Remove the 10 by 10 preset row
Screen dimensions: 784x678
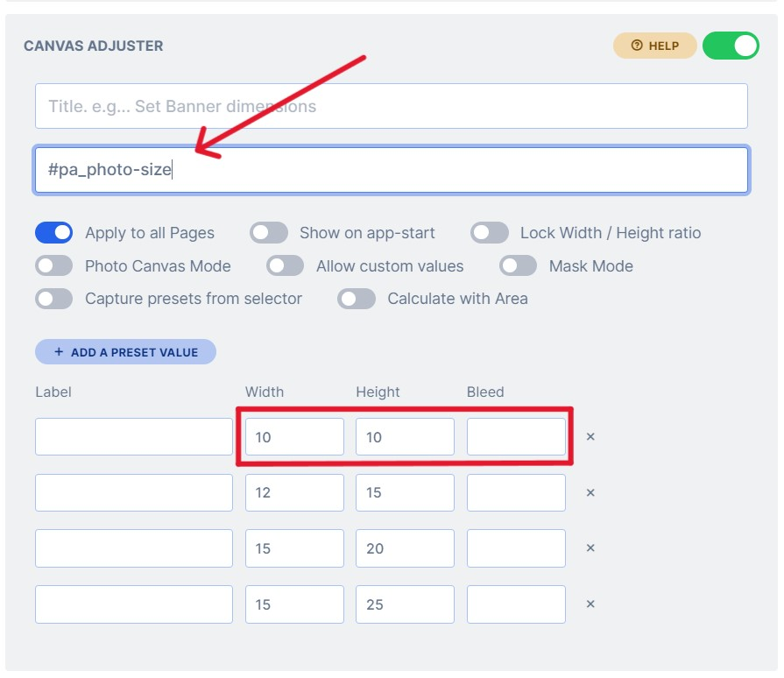(x=590, y=436)
